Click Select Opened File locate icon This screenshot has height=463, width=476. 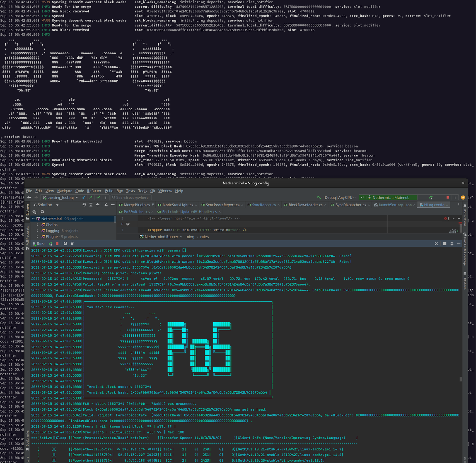84,205
